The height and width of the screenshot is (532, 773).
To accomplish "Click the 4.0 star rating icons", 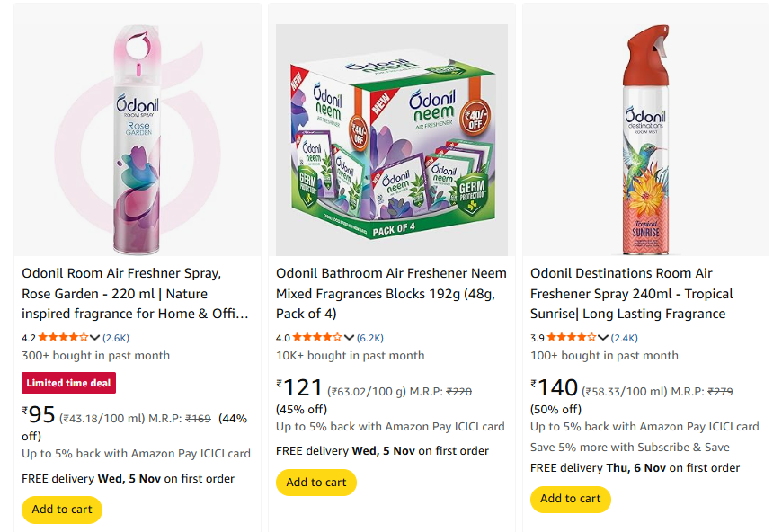I will (x=317, y=338).
